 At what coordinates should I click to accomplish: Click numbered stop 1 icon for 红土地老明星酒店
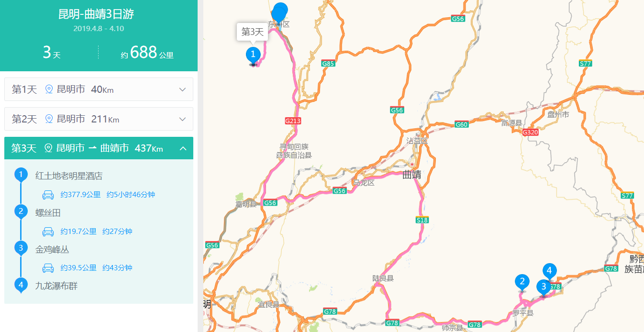click(21, 175)
